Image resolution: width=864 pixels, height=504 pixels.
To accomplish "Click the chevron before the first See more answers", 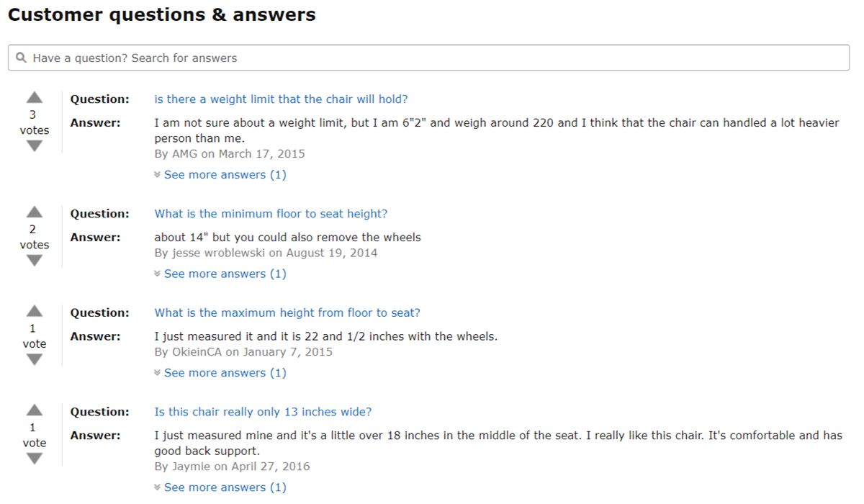I will click(x=156, y=174).
